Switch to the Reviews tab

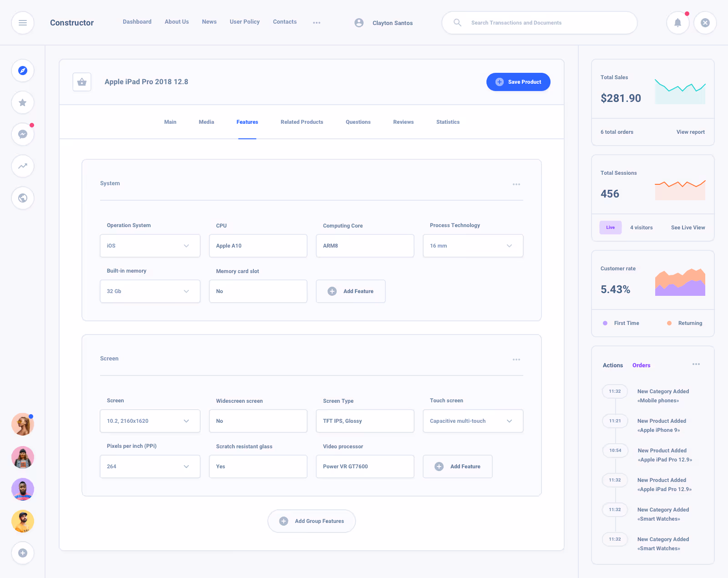pyautogui.click(x=404, y=122)
